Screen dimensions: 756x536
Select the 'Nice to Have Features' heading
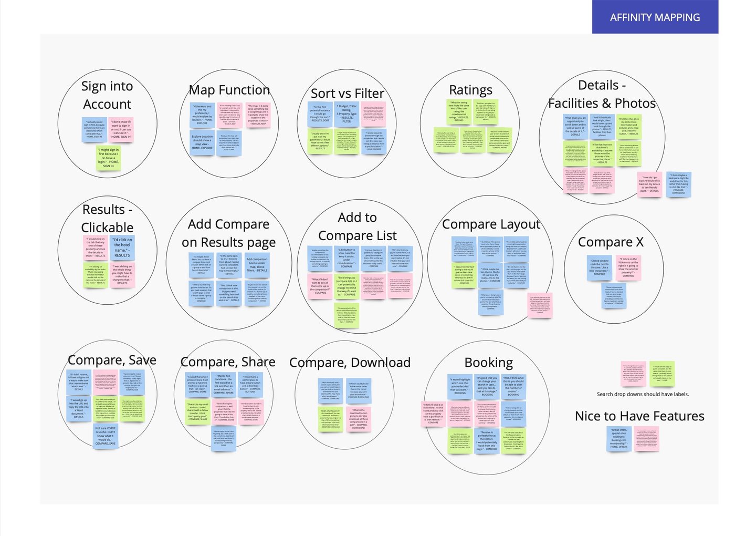[639, 416]
